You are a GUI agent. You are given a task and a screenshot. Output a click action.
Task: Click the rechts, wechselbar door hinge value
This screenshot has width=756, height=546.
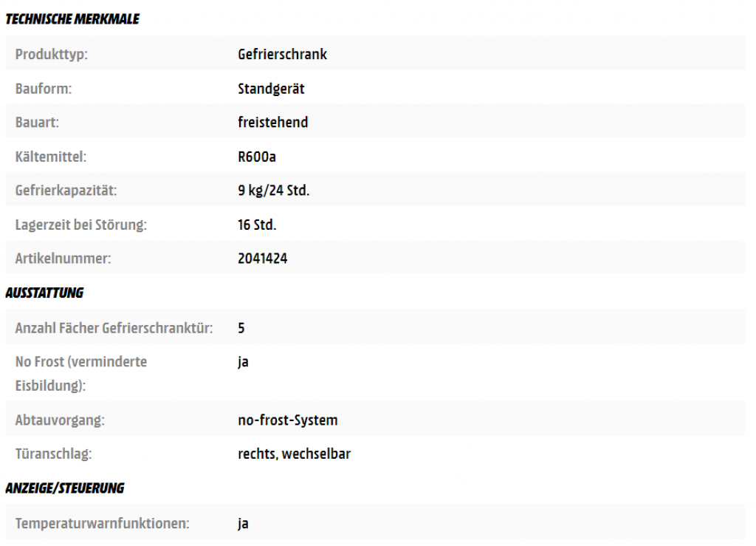pyautogui.click(x=294, y=454)
